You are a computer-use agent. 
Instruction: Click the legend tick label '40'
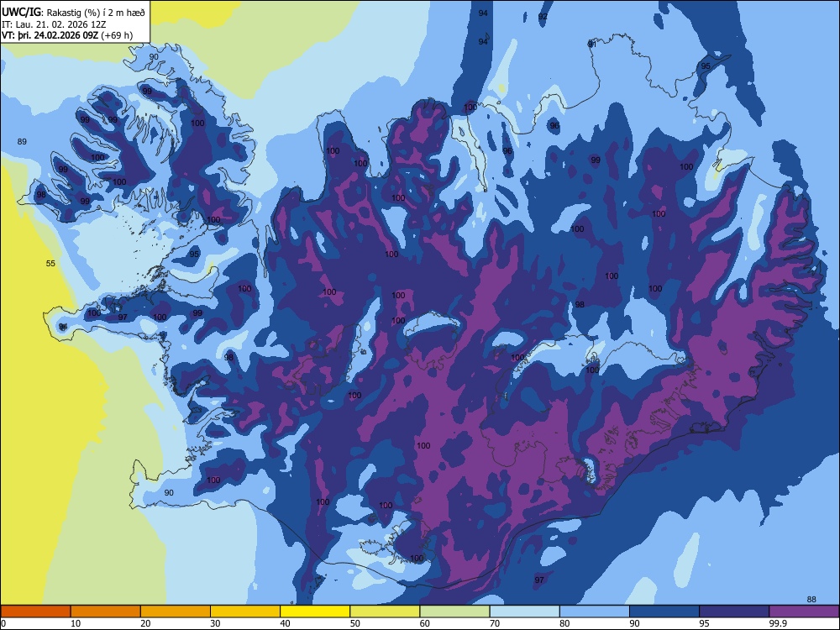click(285, 623)
